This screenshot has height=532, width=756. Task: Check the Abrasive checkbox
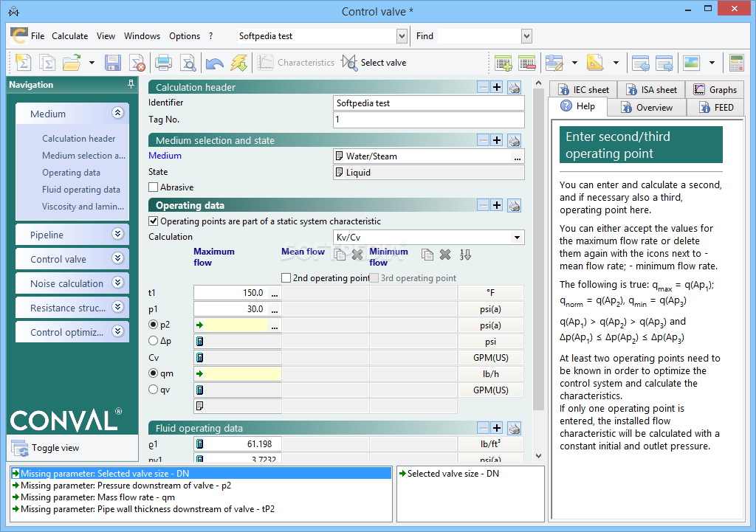154,187
